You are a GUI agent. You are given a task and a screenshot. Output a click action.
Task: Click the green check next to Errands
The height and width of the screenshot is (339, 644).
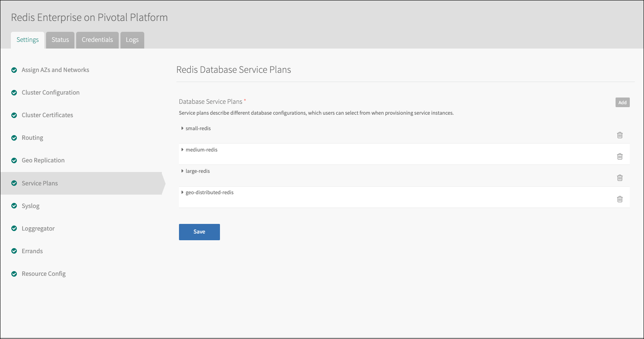tap(14, 251)
